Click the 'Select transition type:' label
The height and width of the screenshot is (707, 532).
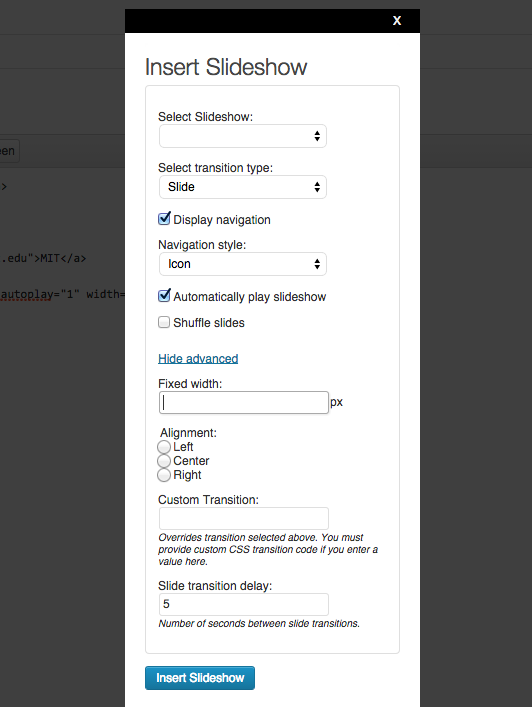point(216,168)
